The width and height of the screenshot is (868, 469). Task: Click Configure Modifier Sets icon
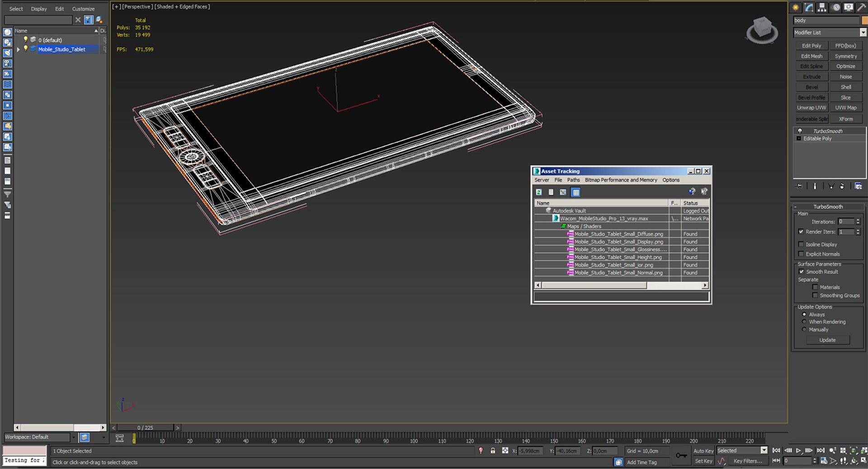pyautogui.click(x=858, y=186)
